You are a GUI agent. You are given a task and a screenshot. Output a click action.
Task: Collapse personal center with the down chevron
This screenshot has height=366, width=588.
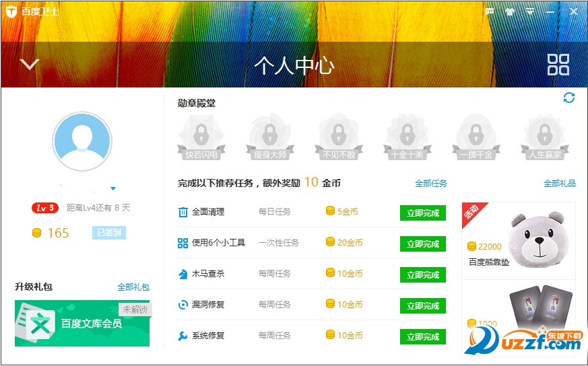[30, 65]
